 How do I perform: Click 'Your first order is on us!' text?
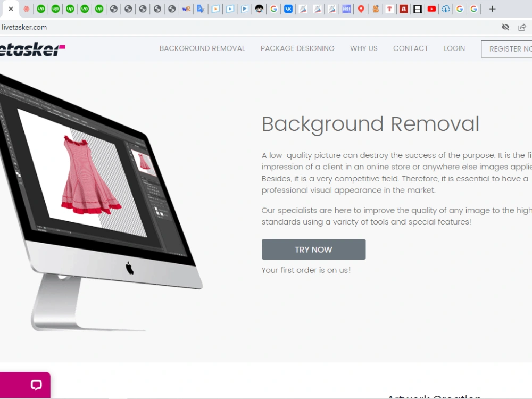coord(306,270)
